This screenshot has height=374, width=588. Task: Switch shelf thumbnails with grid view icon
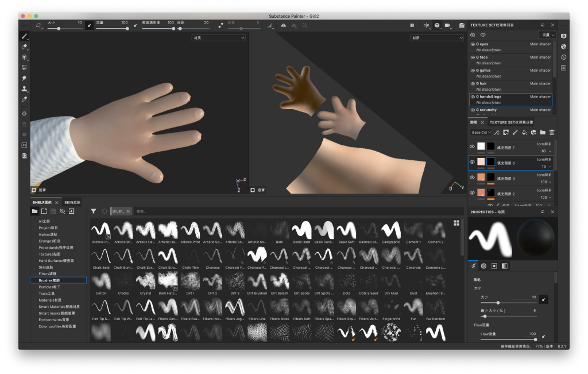click(x=457, y=223)
